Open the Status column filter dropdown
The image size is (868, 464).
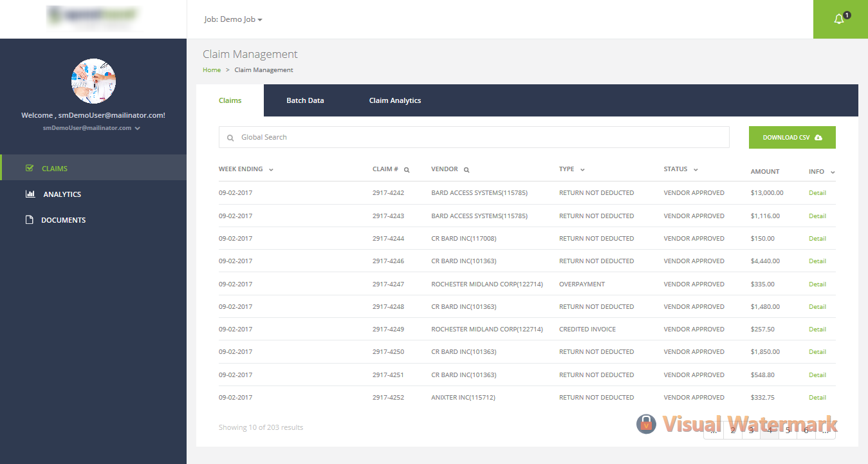(x=696, y=170)
